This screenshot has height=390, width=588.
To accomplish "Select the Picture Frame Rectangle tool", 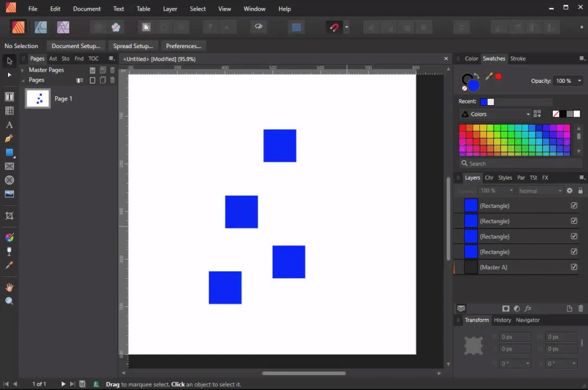I will click(x=9, y=166).
